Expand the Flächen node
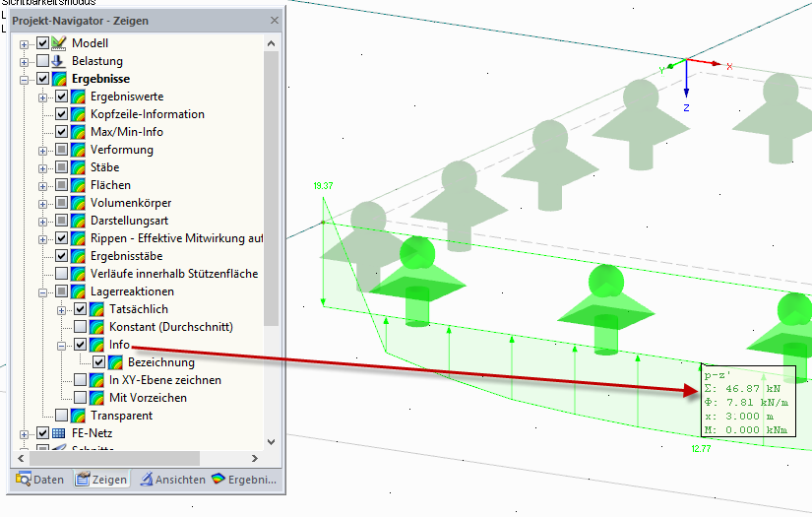The height and width of the screenshot is (517, 812). coord(42,186)
